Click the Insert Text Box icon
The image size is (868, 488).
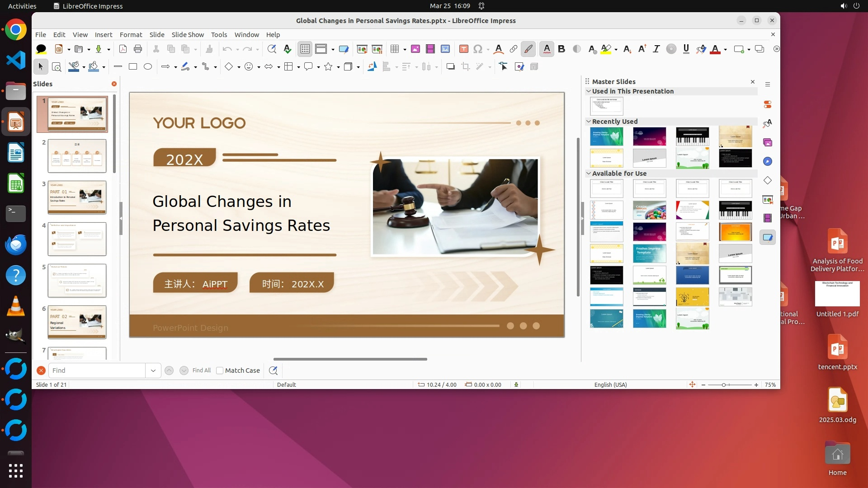(x=463, y=49)
